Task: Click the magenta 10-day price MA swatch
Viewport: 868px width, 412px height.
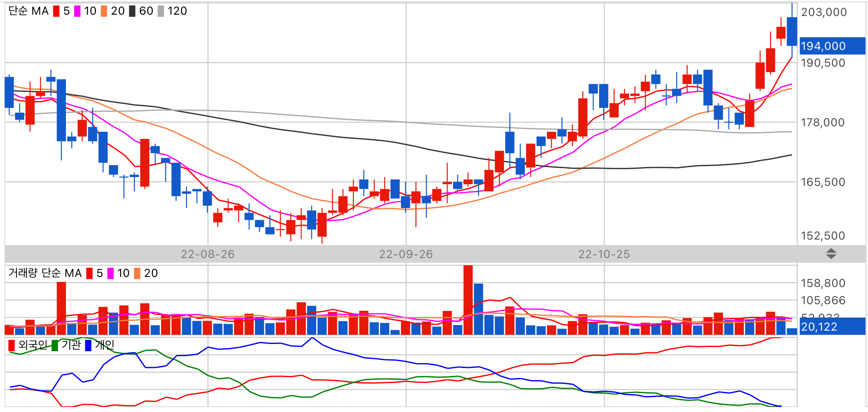Action: coord(77,11)
